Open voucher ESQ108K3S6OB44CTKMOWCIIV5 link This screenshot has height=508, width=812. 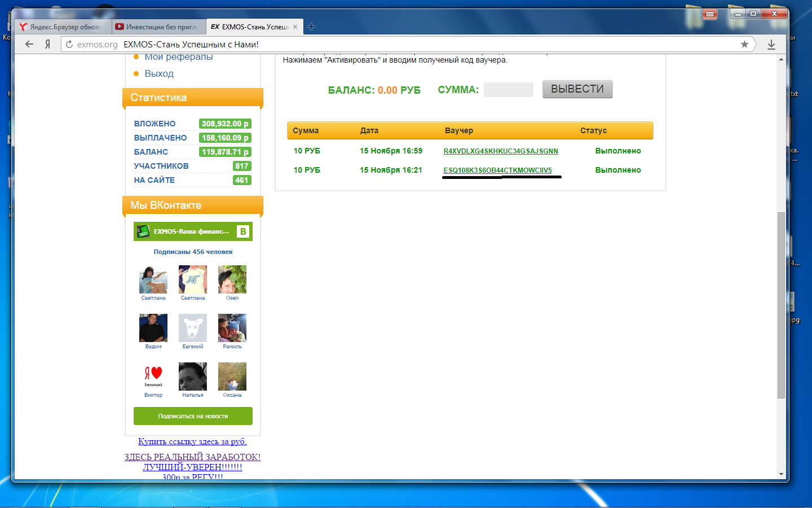click(x=497, y=170)
